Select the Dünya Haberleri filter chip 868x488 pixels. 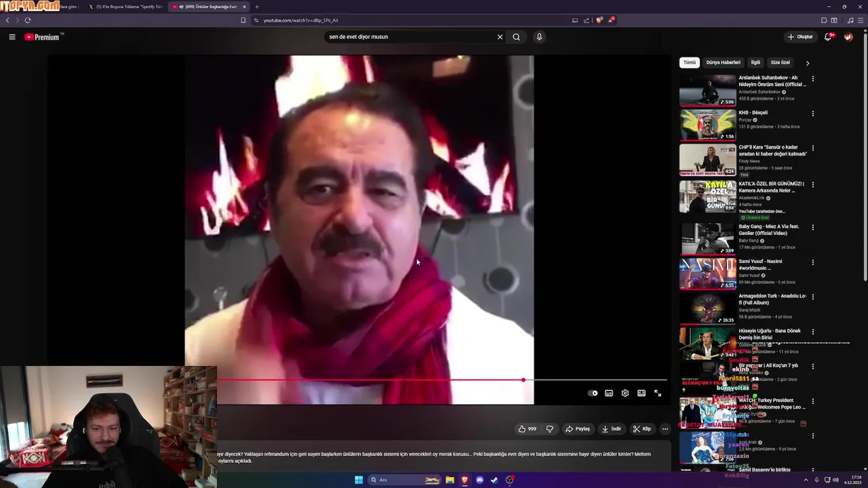[724, 62]
